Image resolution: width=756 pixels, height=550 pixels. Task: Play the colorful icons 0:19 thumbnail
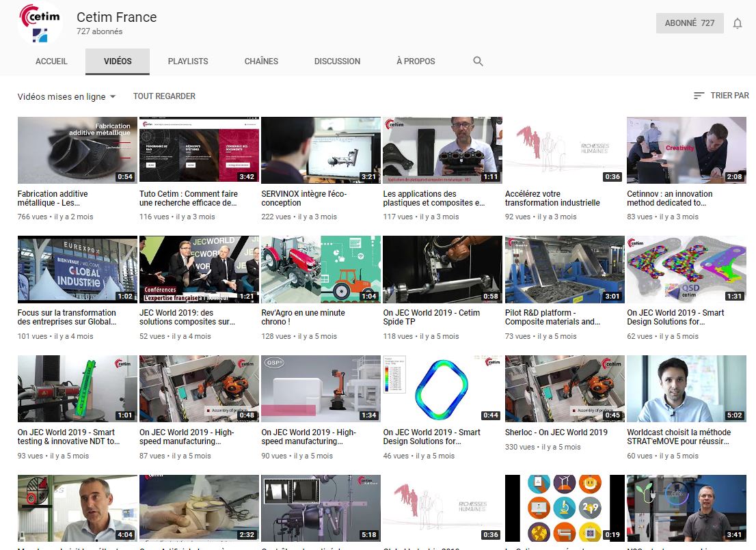(565, 508)
